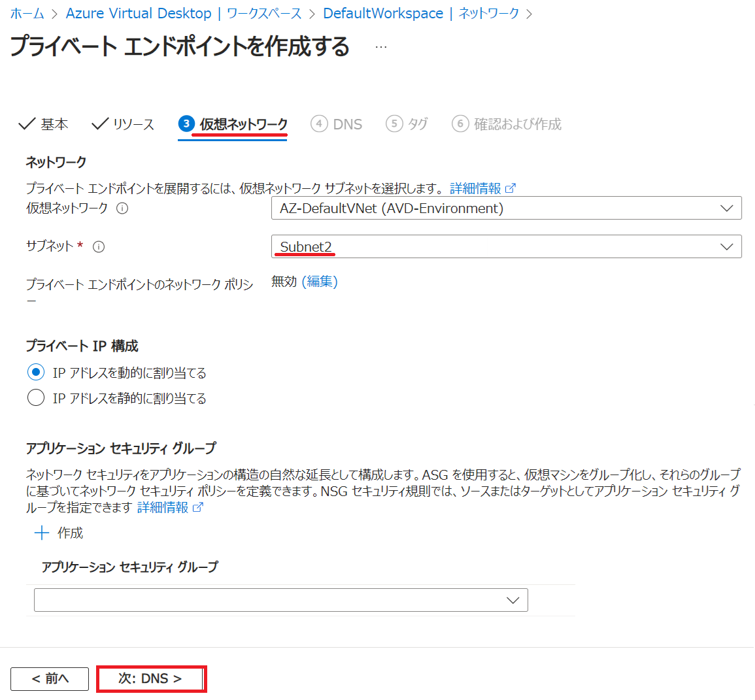Show info tooltip icon for 仮想ネットワーク

click(x=122, y=208)
